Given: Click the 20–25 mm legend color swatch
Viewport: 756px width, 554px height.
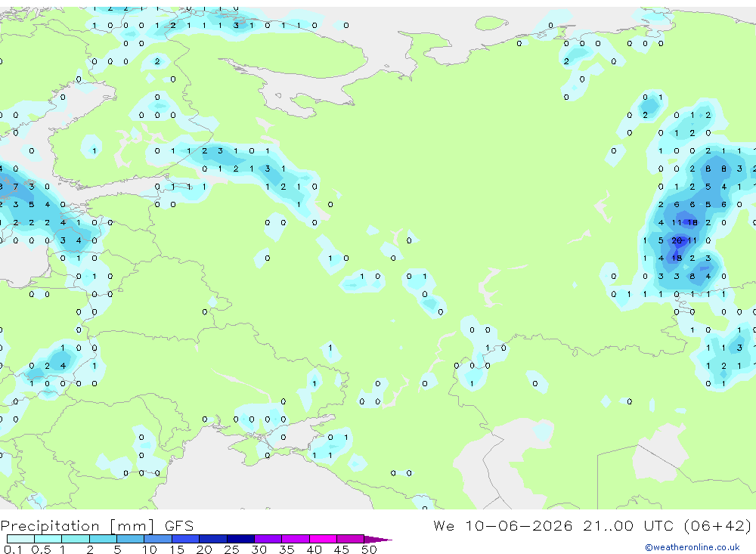Looking at the screenshot, I should click(x=212, y=539).
